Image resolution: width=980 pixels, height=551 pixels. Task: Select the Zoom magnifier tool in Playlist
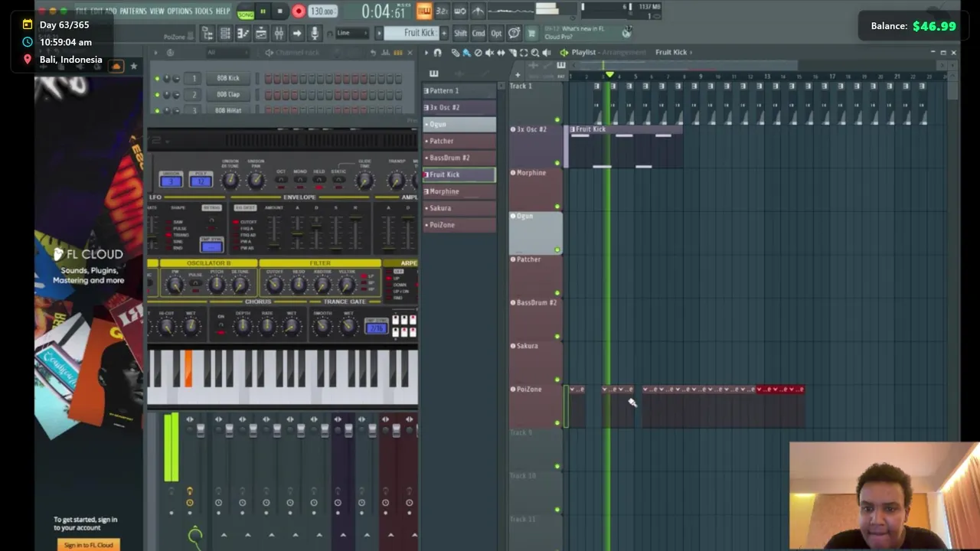coord(534,52)
